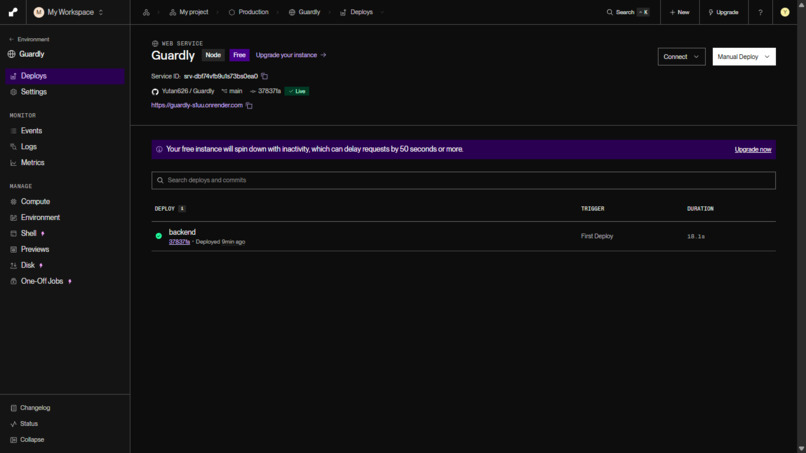Open Shell in the sidebar

pos(65,233)
